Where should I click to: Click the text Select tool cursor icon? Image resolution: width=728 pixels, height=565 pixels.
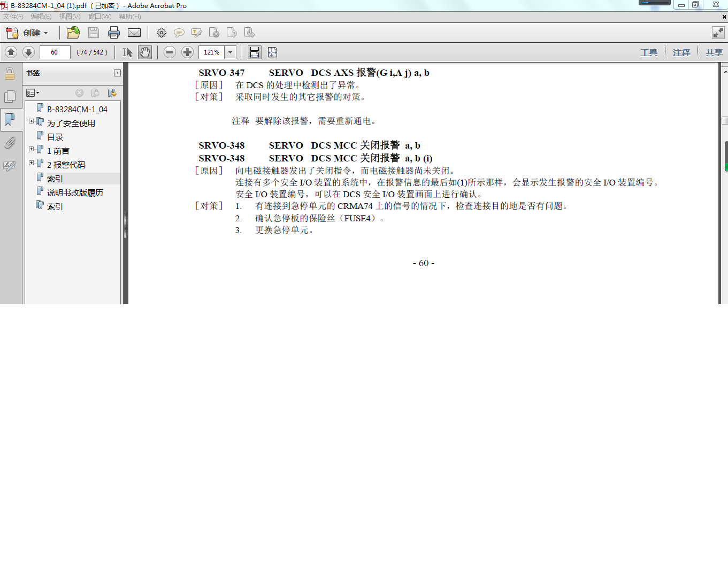point(127,52)
